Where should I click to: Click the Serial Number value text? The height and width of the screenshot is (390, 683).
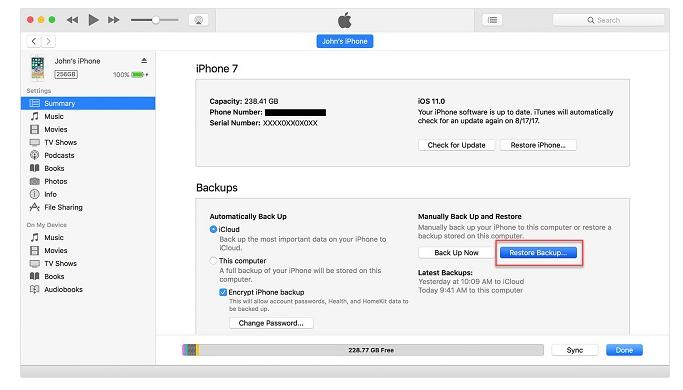pos(290,123)
